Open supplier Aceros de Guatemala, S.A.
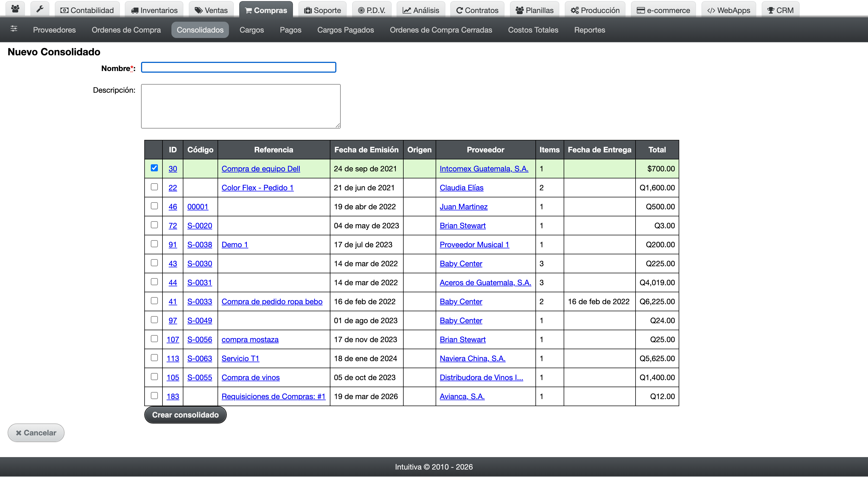The width and height of the screenshot is (868, 488). pos(485,282)
